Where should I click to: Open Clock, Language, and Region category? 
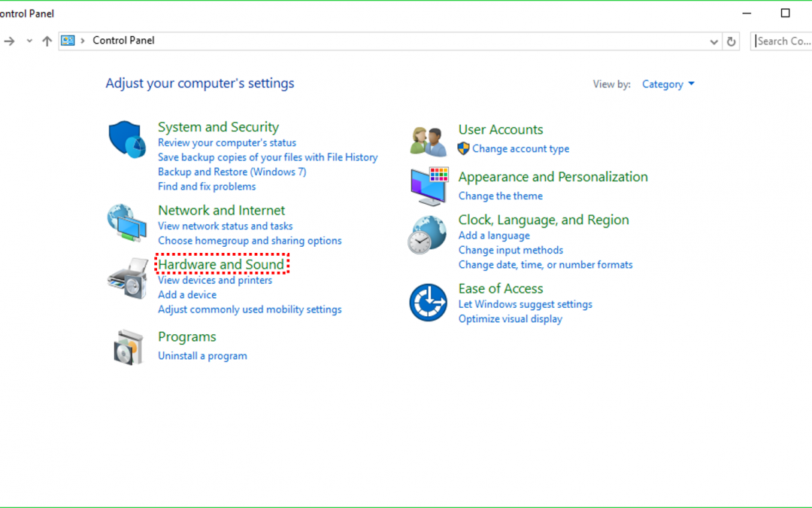[x=544, y=220]
